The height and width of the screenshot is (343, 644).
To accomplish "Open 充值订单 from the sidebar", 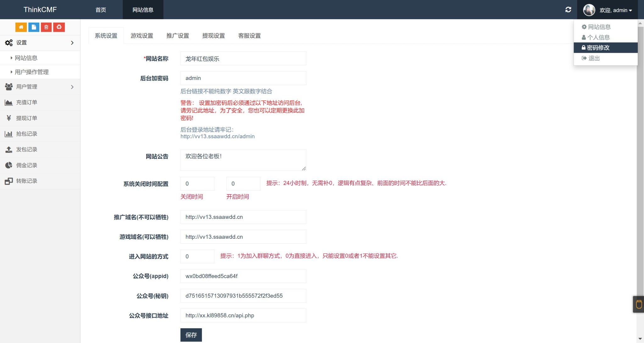I will click(27, 102).
